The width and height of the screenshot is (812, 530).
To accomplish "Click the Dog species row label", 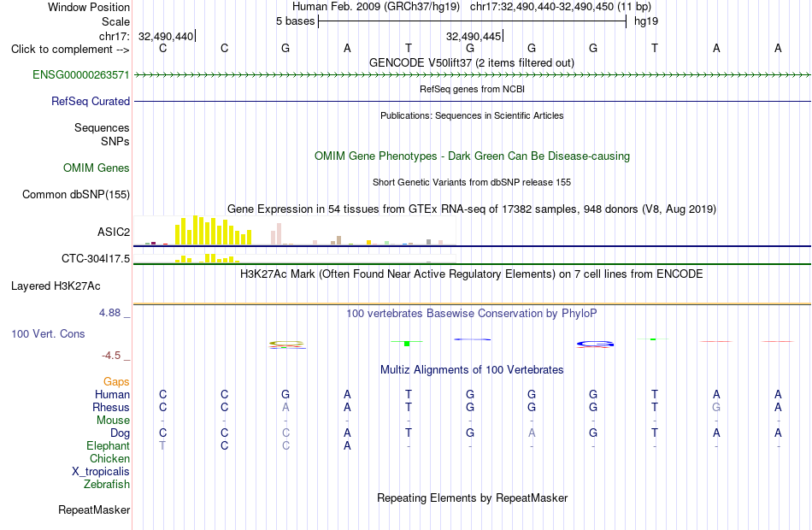I will [120, 433].
